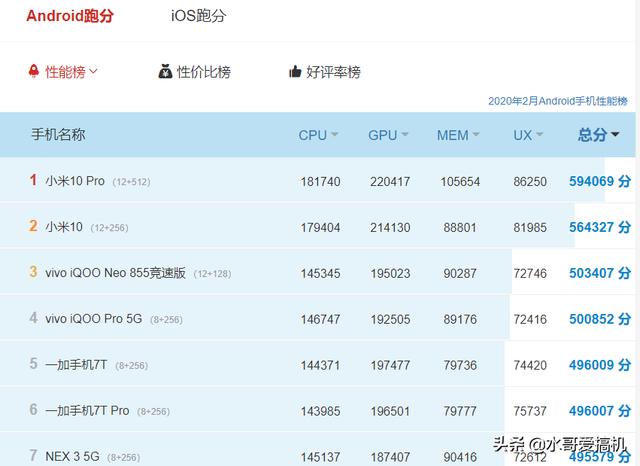Viewport: 640px width, 466px height.
Task: Click total score 496009 分
Action: [x=600, y=365]
